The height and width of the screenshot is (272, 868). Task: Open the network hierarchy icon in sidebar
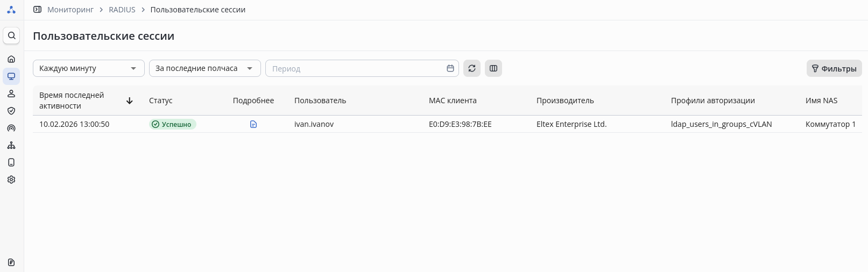(11, 145)
